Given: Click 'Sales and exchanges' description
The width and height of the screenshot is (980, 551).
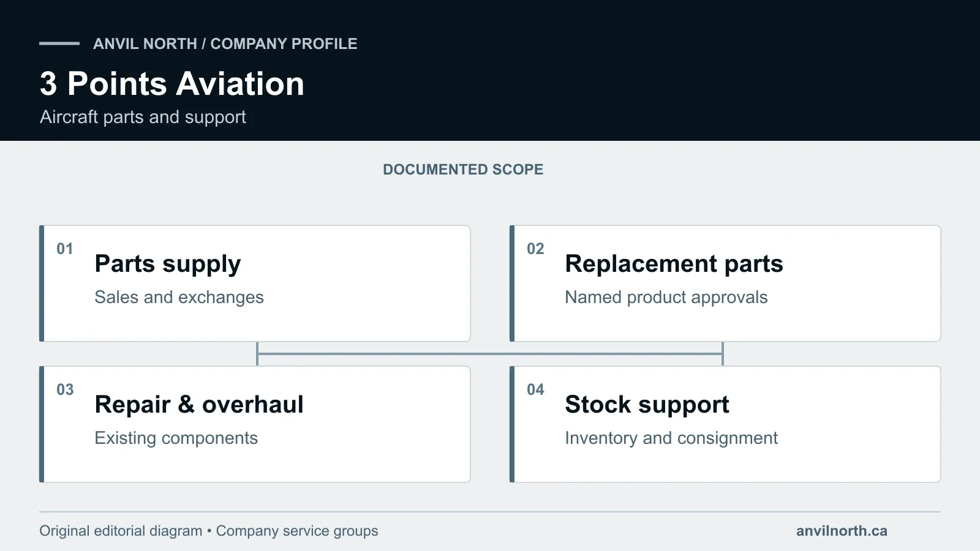Looking at the screenshot, I should [179, 298].
